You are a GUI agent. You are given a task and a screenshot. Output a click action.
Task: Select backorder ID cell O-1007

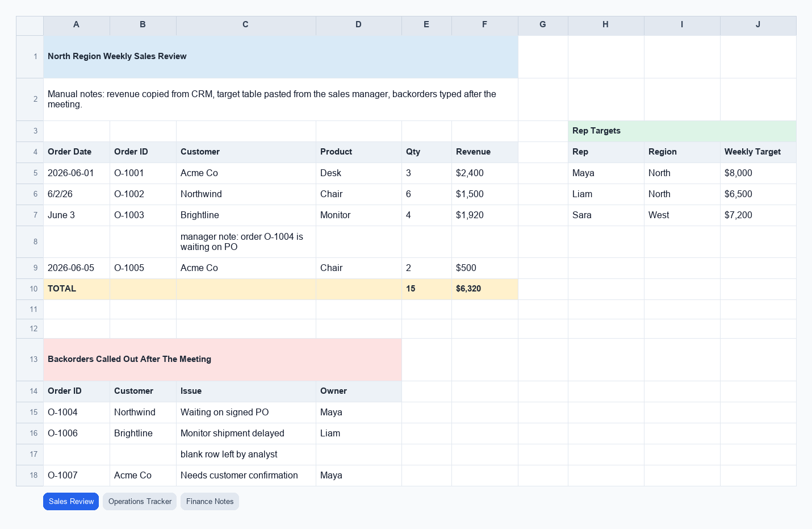(77, 476)
